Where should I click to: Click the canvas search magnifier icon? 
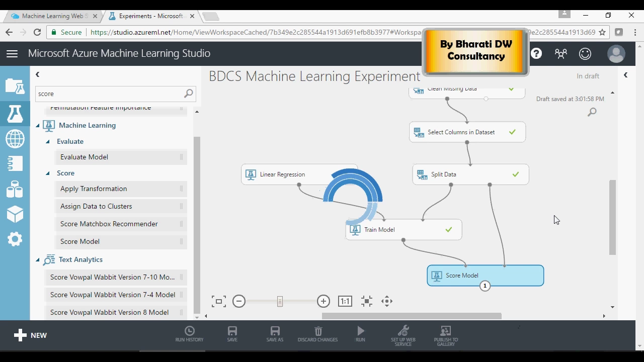coord(592,112)
